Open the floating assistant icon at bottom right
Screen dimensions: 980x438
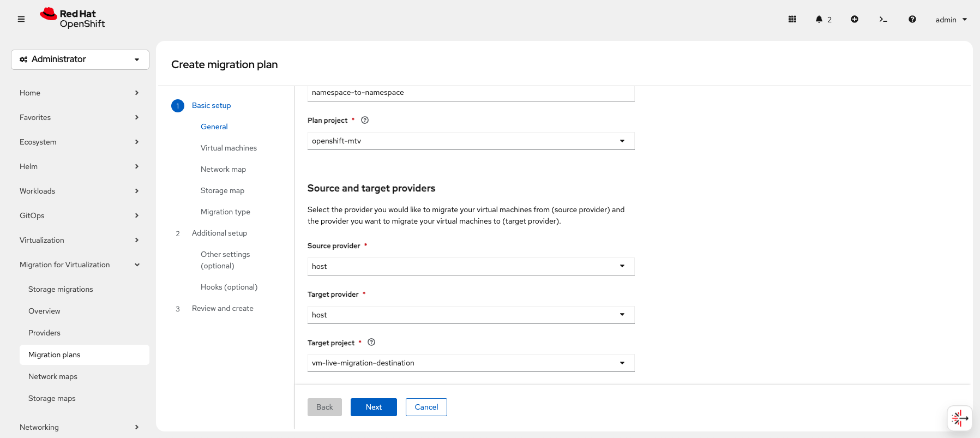(x=959, y=418)
